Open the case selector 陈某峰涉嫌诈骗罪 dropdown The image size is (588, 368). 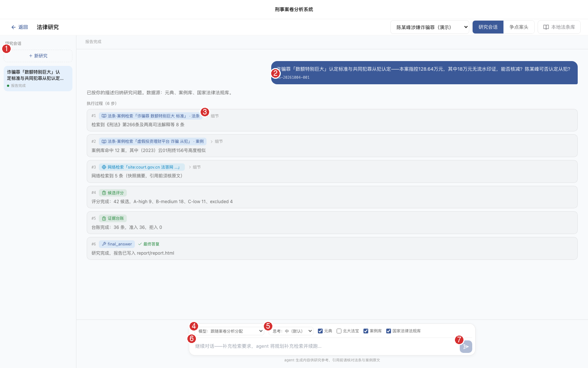pyautogui.click(x=430, y=27)
